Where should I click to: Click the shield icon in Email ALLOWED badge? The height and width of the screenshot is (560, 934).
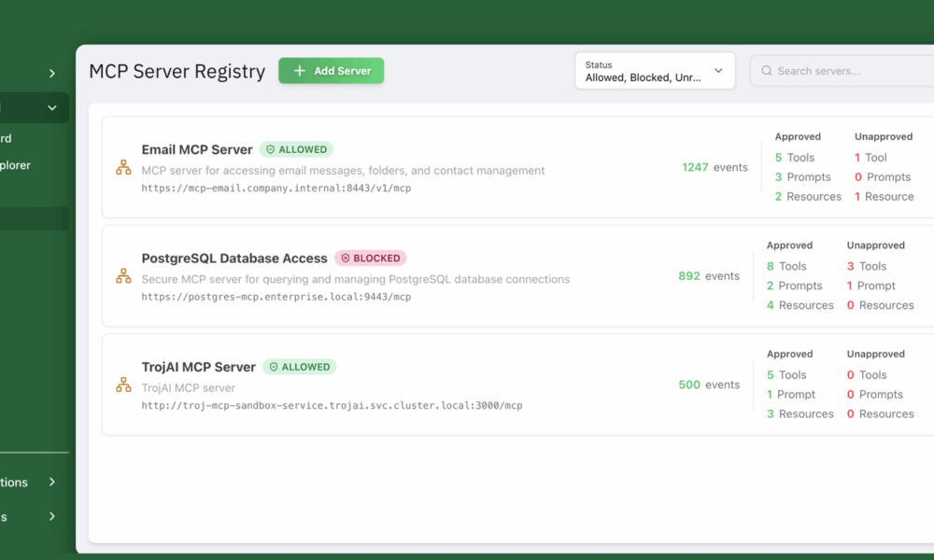pos(271,149)
